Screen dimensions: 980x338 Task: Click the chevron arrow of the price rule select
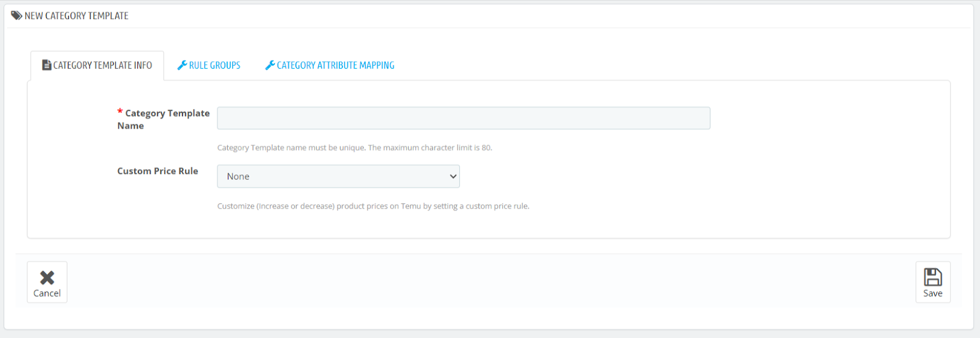[x=453, y=176]
